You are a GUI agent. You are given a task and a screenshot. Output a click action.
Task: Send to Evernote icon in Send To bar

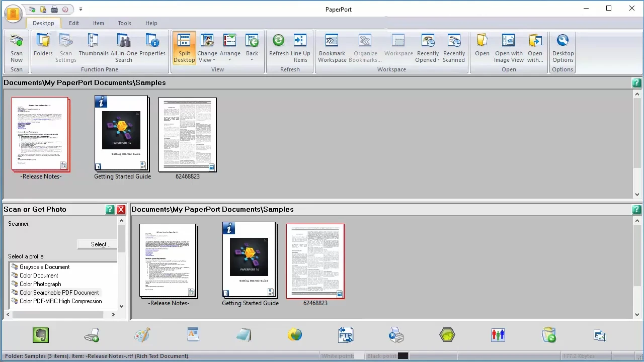(41, 335)
